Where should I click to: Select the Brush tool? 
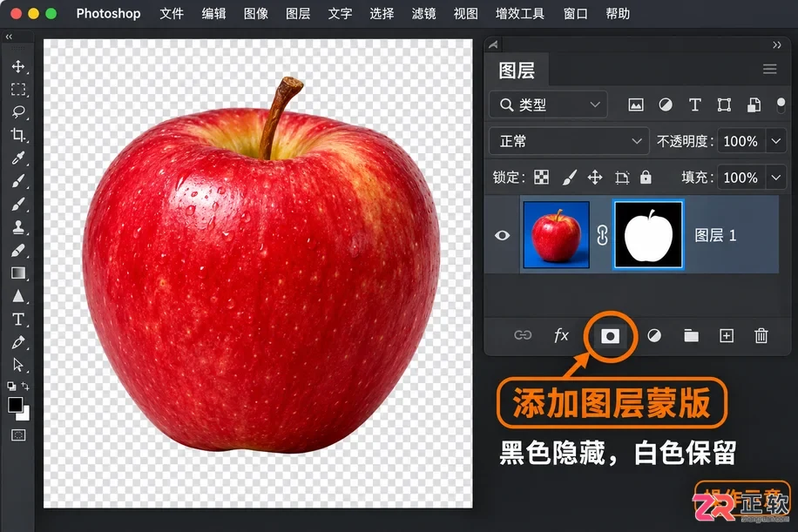tap(18, 204)
